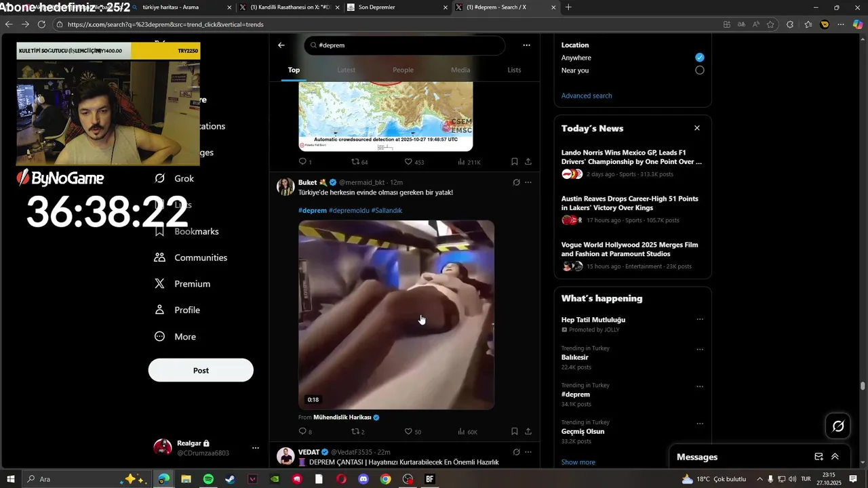Go back using the X search back arrow

[x=281, y=45]
